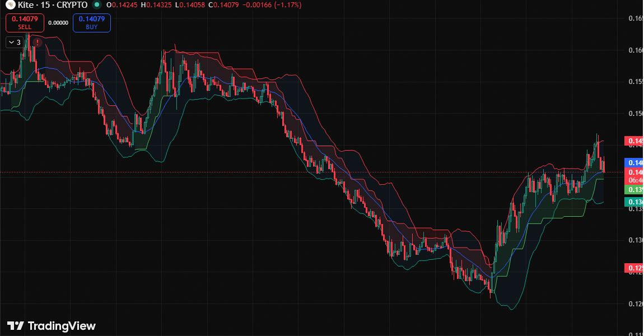
Task: Click the teal price label on axis
Action: (x=634, y=202)
